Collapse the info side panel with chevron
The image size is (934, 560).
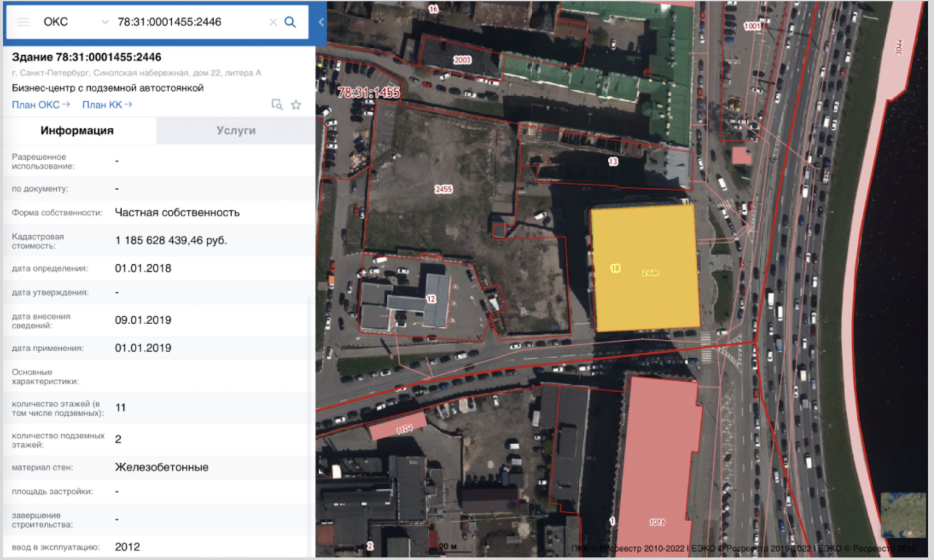[x=321, y=22]
